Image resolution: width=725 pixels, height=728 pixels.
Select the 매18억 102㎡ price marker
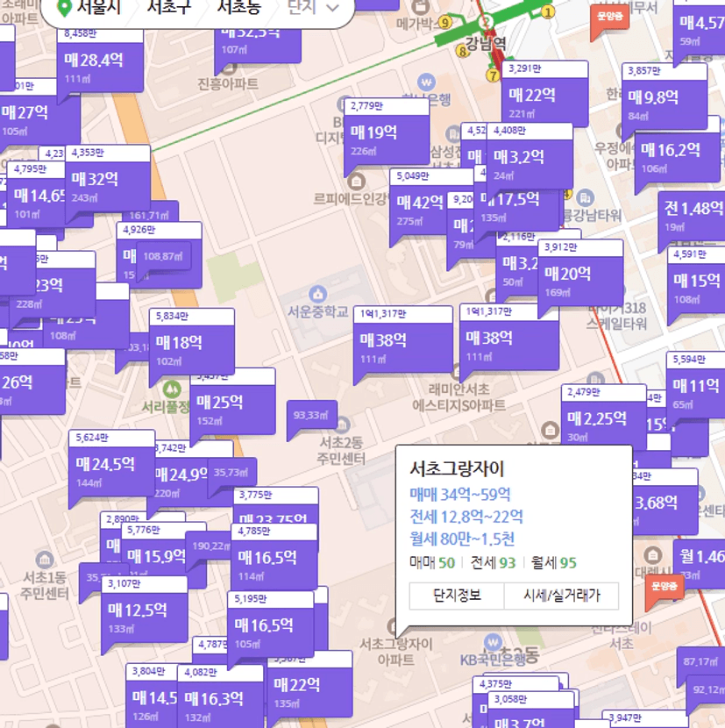tap(192, 344)
